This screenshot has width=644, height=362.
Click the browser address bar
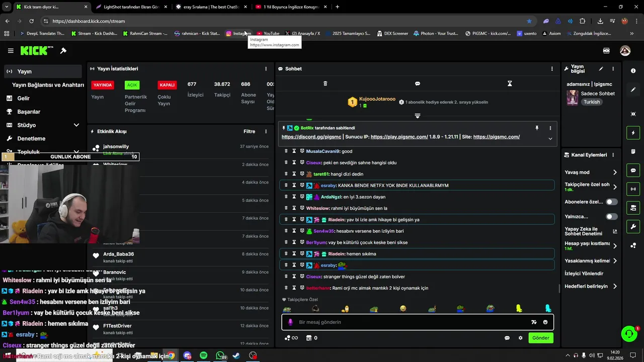pyautogui.click(x=287, y=21)
